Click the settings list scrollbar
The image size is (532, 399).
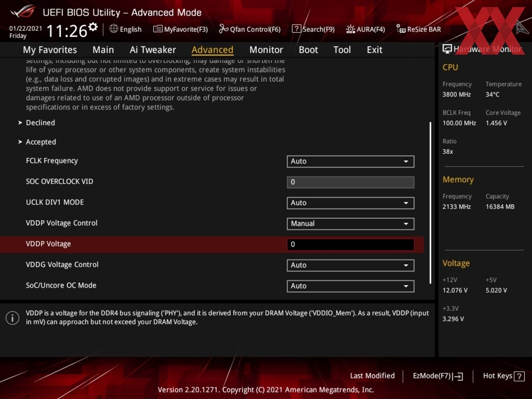click(x=430, y=203)
